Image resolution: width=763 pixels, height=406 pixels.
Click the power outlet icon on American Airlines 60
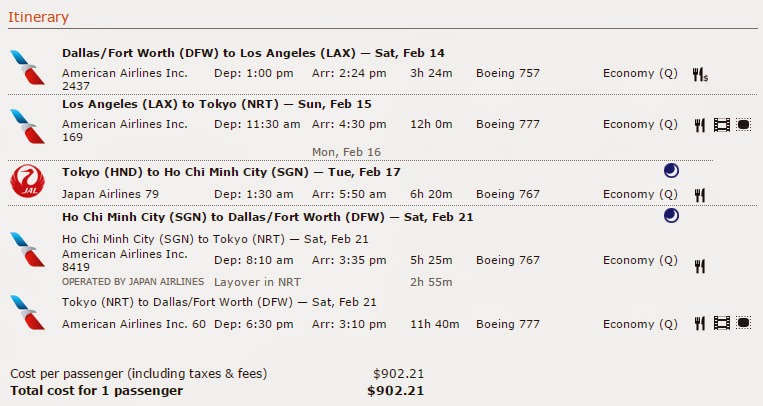[x=743, y=323]
